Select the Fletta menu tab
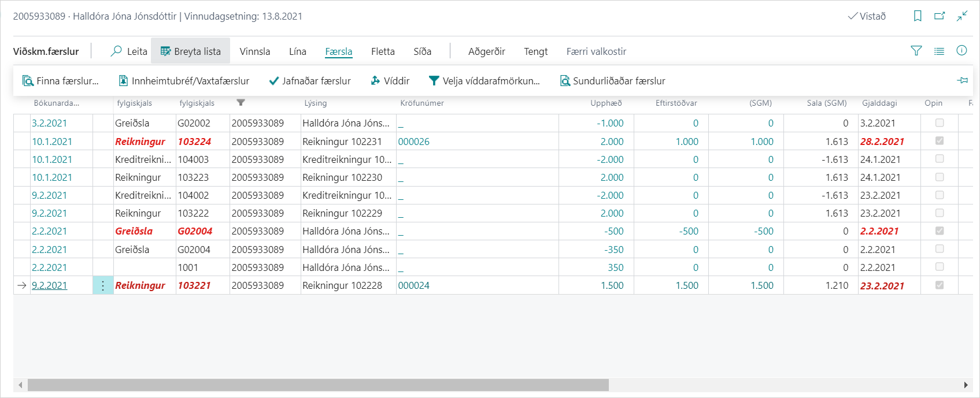Viewport: 980px width, 398px height. click(x=383, y=51)
